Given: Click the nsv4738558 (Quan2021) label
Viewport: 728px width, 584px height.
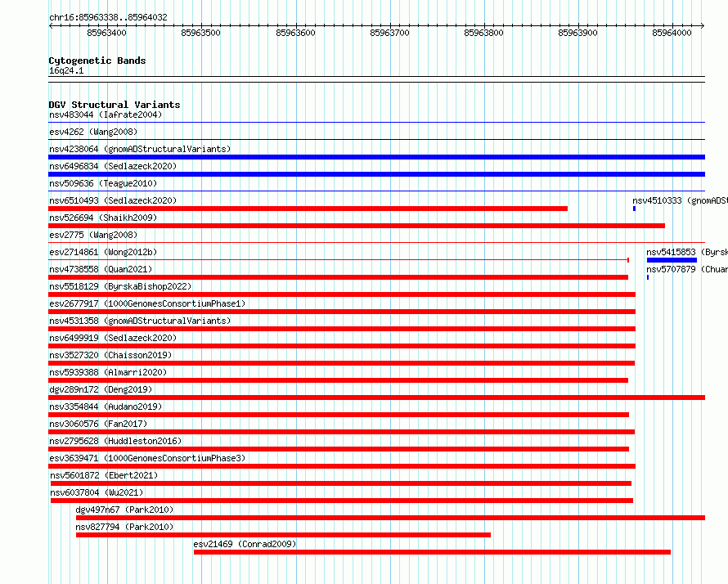Looking at the screenshot, I should coord(101,269).
